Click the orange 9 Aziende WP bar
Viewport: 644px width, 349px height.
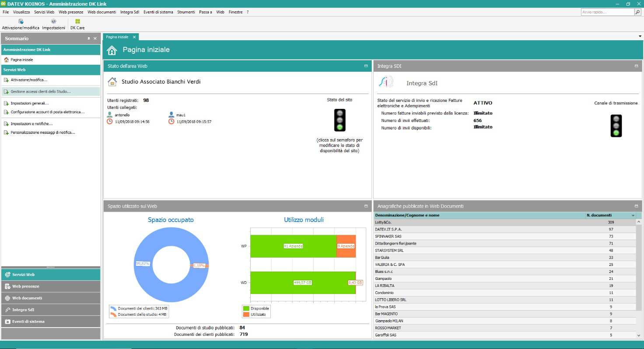click(x=346, y=246)
